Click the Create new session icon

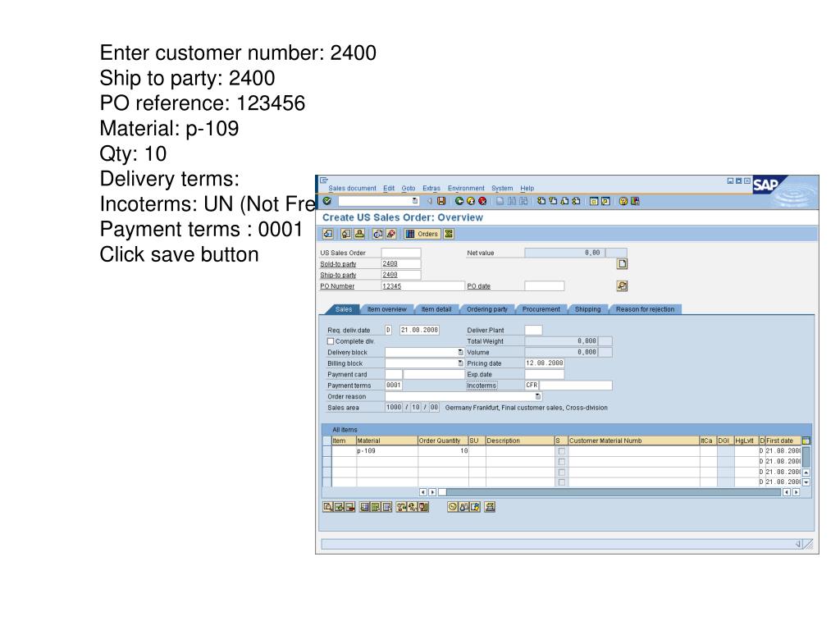coord(594,202)
